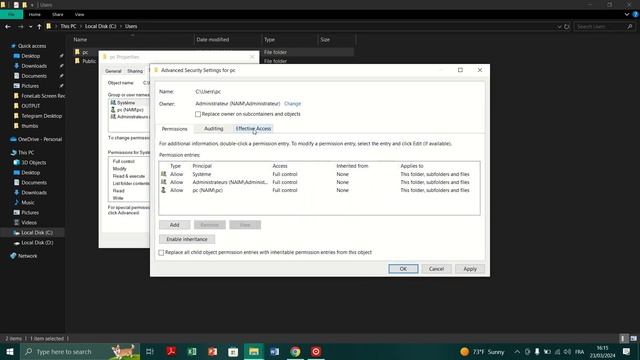640x360 pixels.
Task: Click the Explorer help icon
Action: click(636, 15)
